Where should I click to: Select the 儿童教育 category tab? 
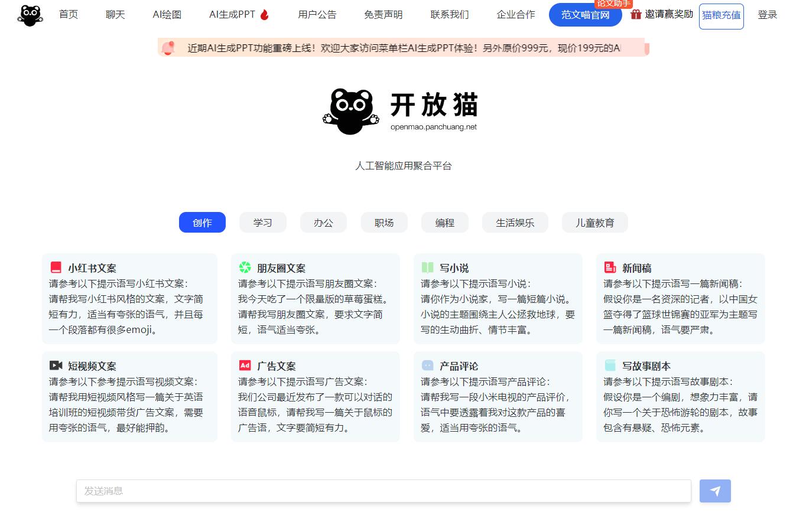(x=595, y=223)
